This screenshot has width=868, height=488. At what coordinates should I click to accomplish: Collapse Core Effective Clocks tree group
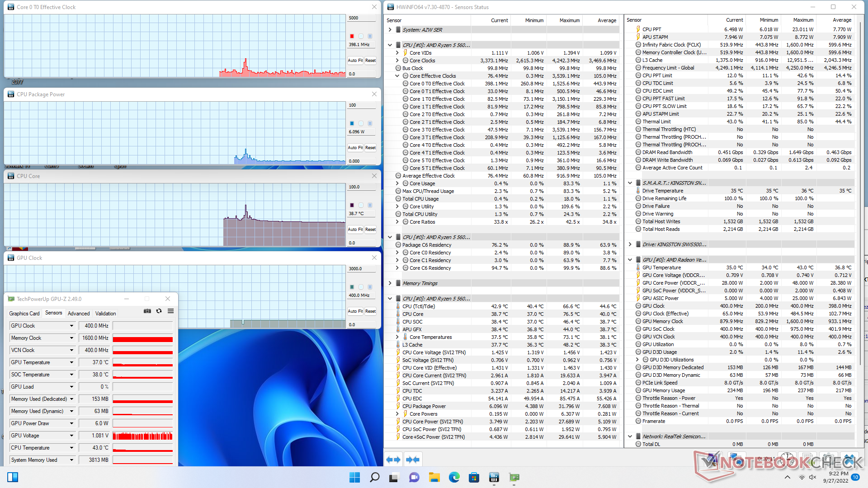click(x=397, y=76)
